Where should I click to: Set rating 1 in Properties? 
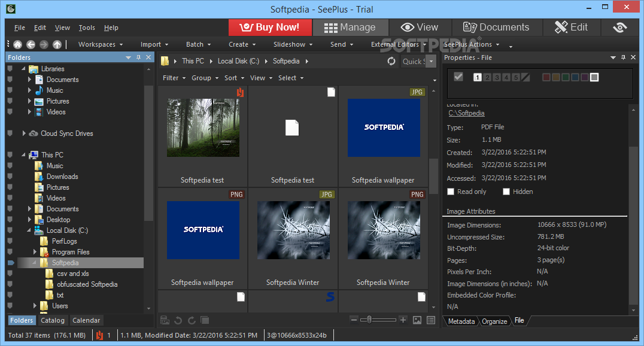point(477,77)
